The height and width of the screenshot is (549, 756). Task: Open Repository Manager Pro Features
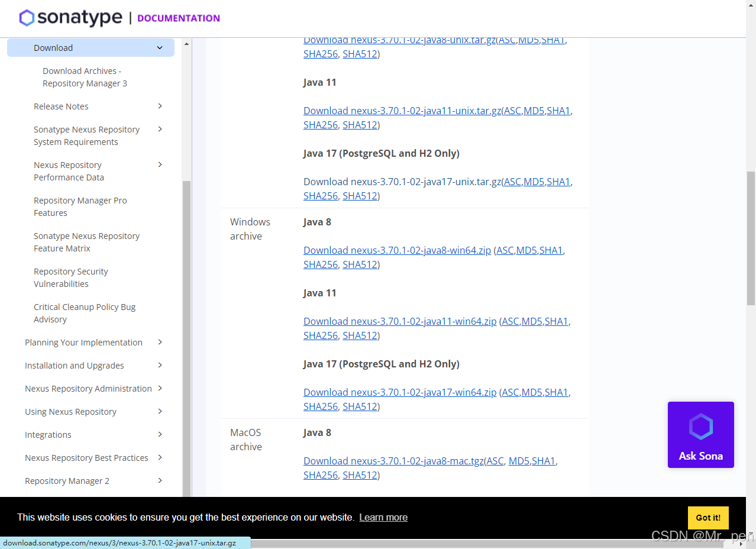80,206
